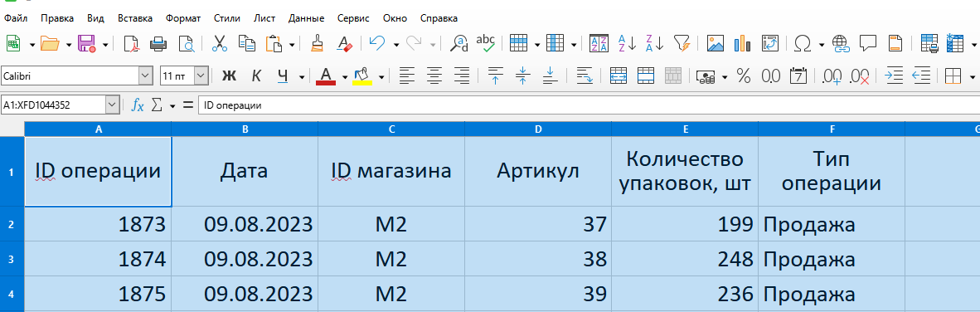Insert an image

[x=715, y=43]
